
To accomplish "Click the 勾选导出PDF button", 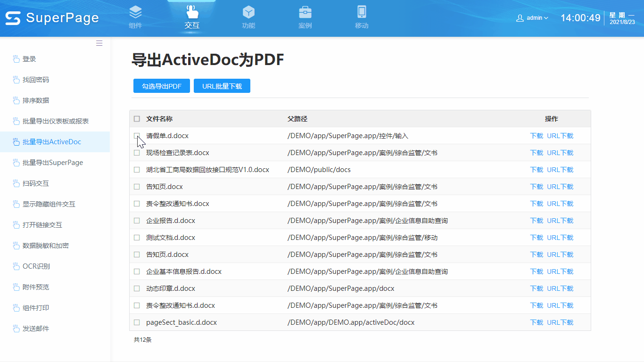I will tap(162, 86).
